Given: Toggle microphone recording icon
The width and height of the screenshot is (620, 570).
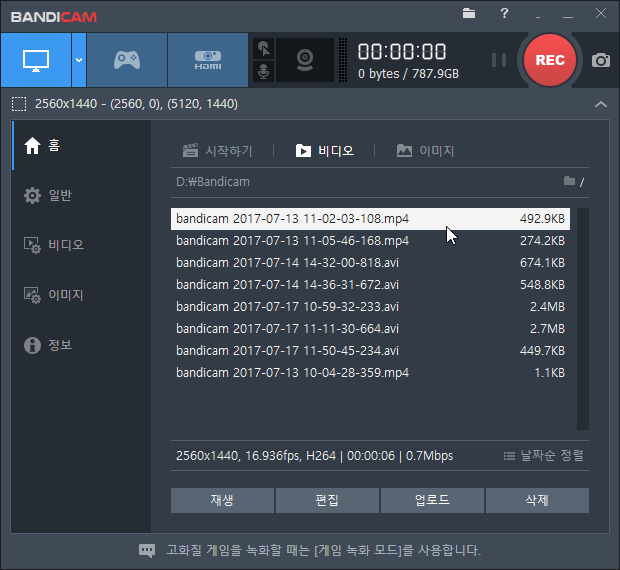Looking at the screenshot, I should 263,72.
